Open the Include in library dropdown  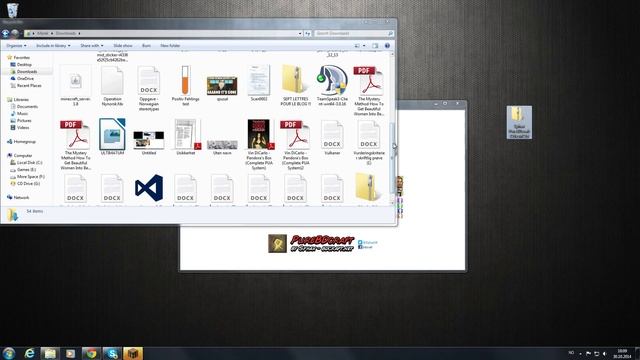point(53,46)
